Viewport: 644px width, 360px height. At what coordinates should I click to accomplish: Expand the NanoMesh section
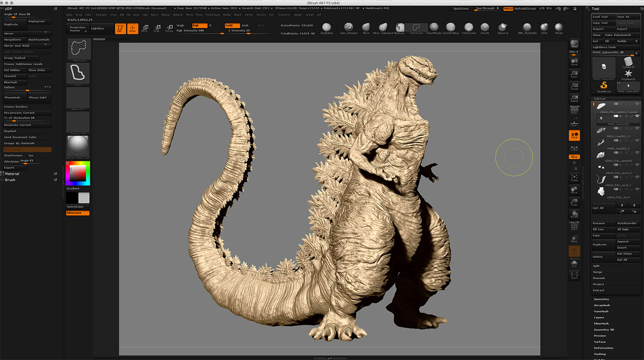601,311
